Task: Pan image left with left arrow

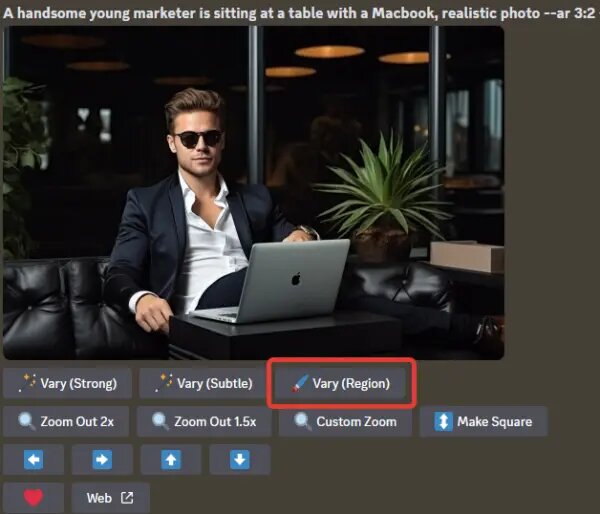Action: tap(33, 459)
